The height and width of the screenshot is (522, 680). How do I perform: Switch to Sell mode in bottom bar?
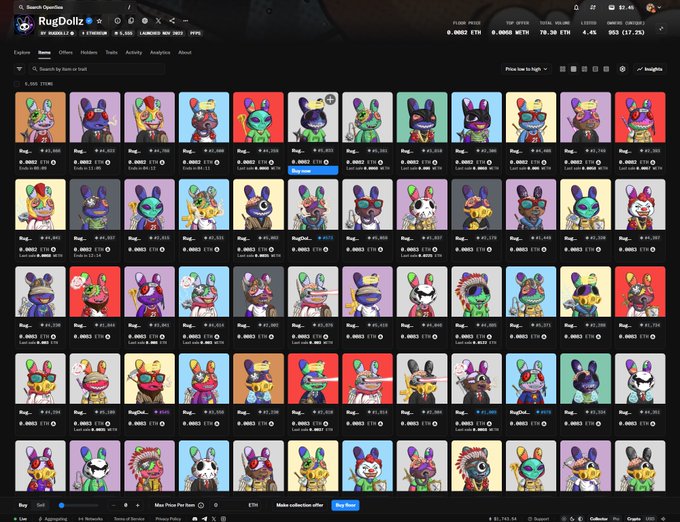tap(40, 505)
